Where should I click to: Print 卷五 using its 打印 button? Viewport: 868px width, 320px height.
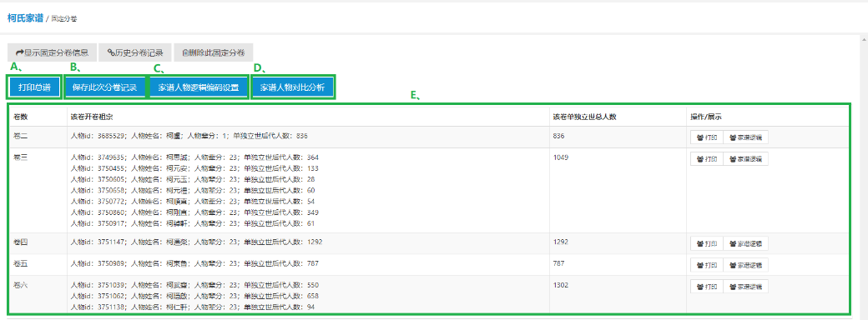pyautogui.click(x=706, y=265)
